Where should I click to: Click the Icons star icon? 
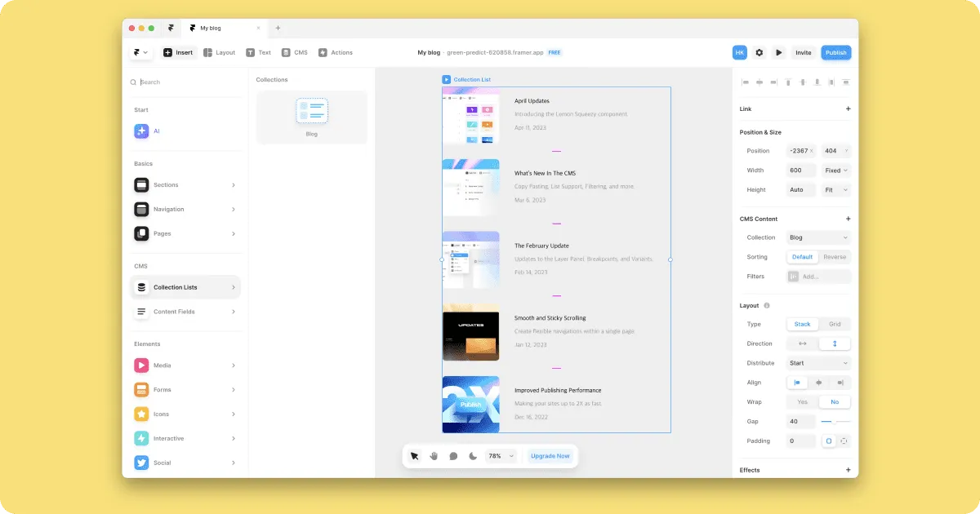(x=141, y=414)
